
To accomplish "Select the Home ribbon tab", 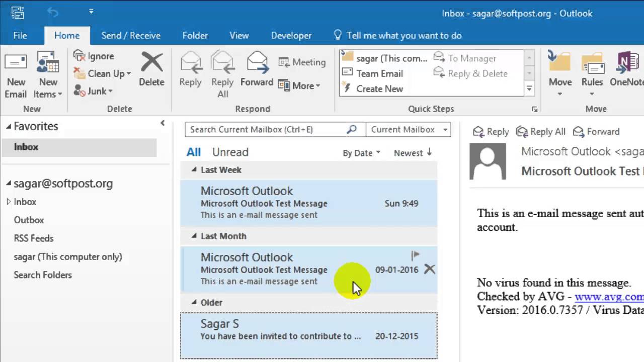I will tap(67, 35).
